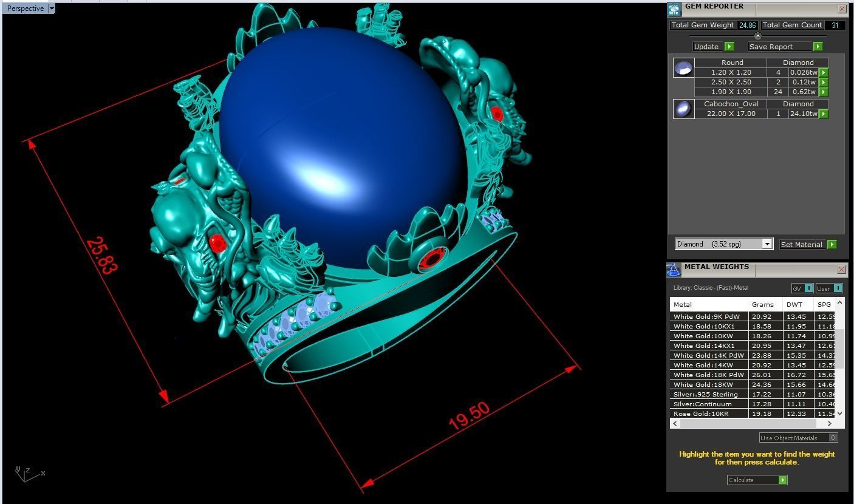854x504 pixels.
Task: Select the White Gold:9K PdW row
Action: pos(753,316)
